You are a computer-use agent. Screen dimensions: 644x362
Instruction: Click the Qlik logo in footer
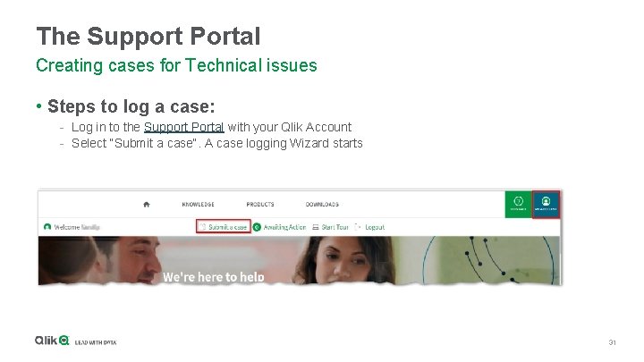52,341
